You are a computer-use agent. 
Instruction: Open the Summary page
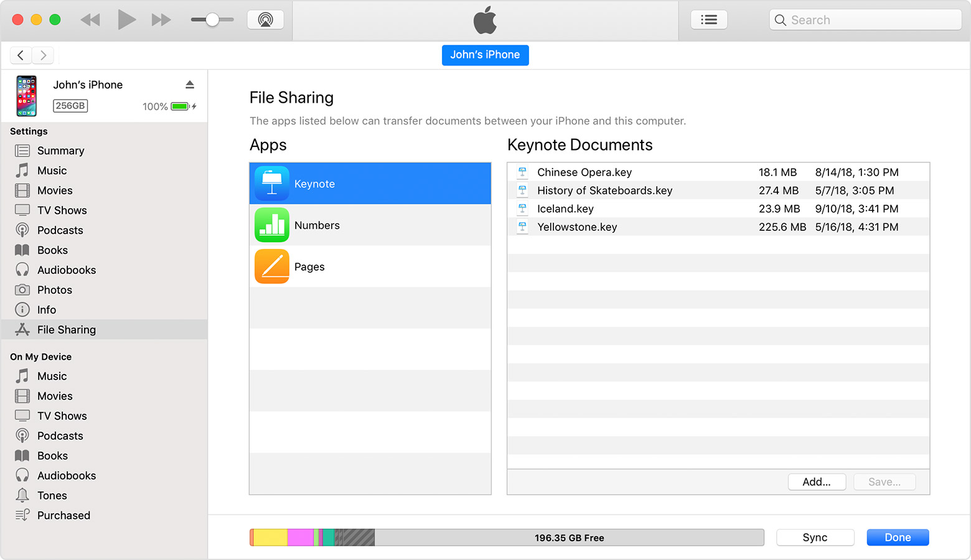point(60,150)
